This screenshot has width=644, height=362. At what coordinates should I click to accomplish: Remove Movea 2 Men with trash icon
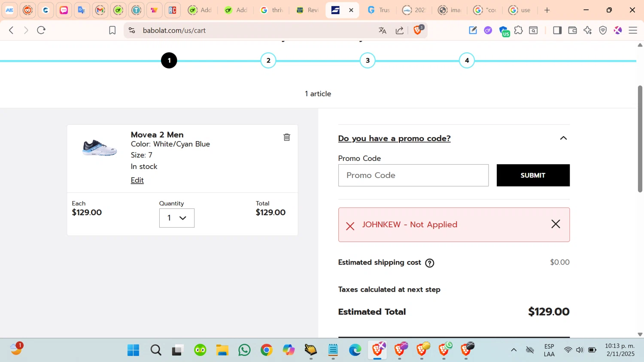coord(287,137)
